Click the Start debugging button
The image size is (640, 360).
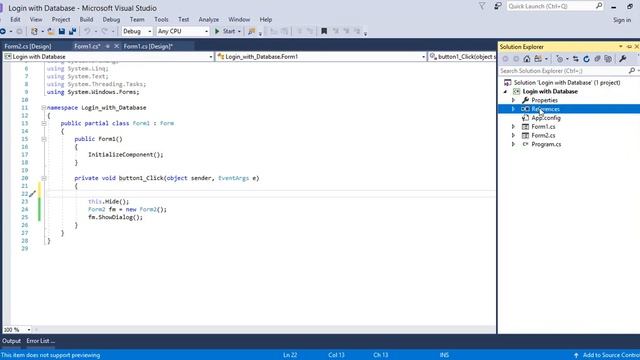pos(225,31)
